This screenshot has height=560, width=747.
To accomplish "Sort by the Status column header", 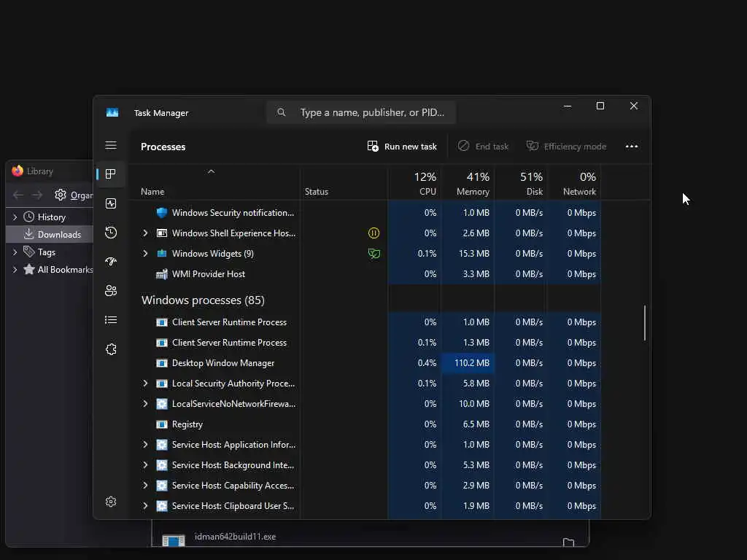I will 344,183.
